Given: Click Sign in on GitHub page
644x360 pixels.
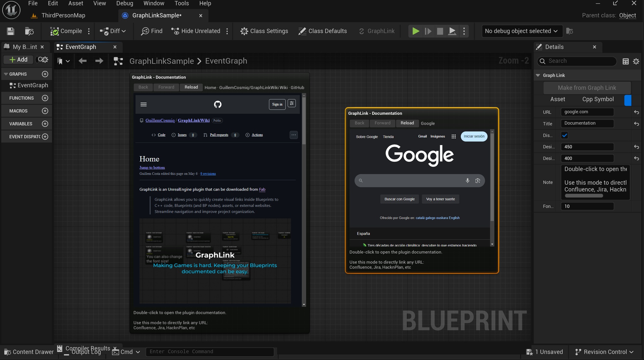Looking at the screenshot, I should pyautogui.click(x=277, y=104).
